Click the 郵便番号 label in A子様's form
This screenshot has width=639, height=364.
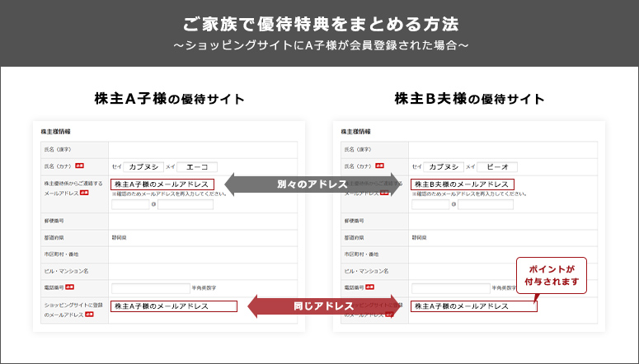point(54,221)
